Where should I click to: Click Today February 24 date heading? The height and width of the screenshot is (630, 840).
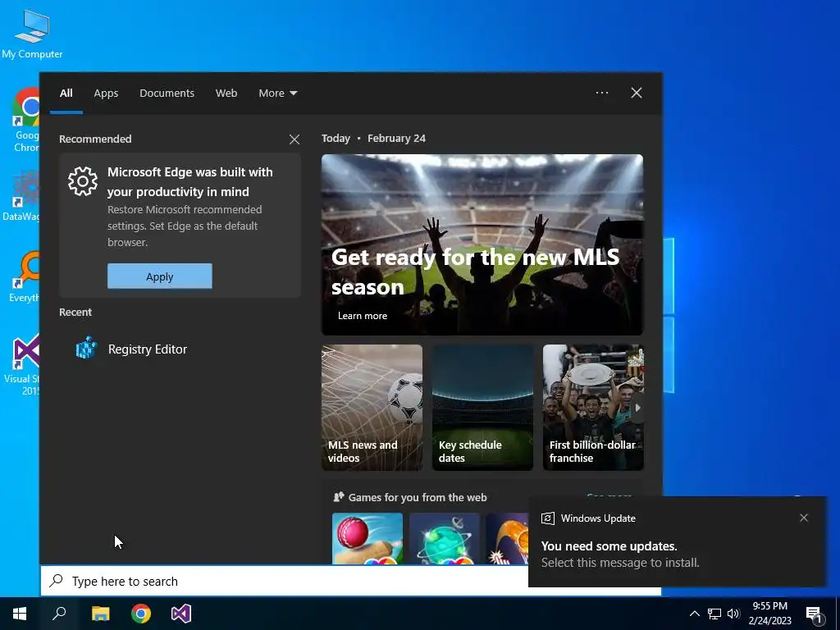coord(373,138)
